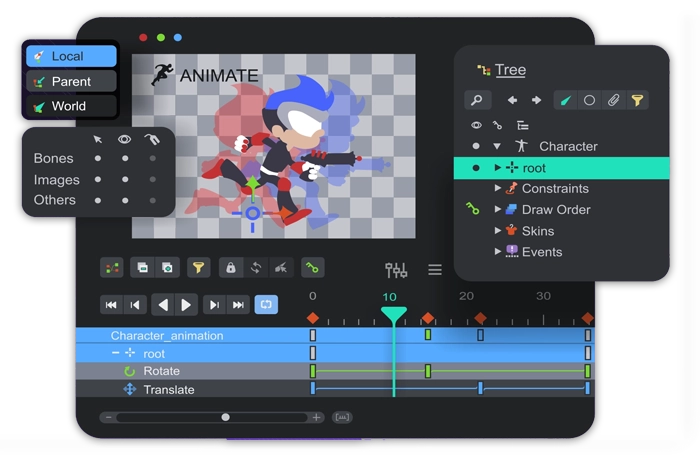Click the timeline zoom slider handle
Viewport: 700px width, 462px height.
pyautogui.click(x=226, y=417)
